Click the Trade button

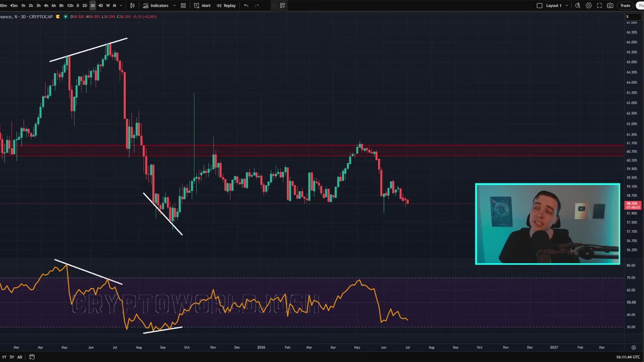pyautogui.click(x=625, y=6)
